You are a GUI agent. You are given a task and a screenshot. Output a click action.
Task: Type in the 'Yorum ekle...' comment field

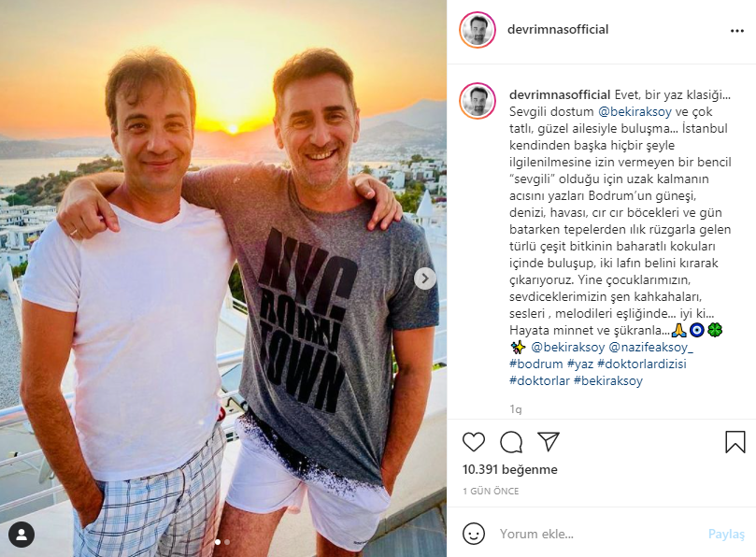(x=598, y=535)
